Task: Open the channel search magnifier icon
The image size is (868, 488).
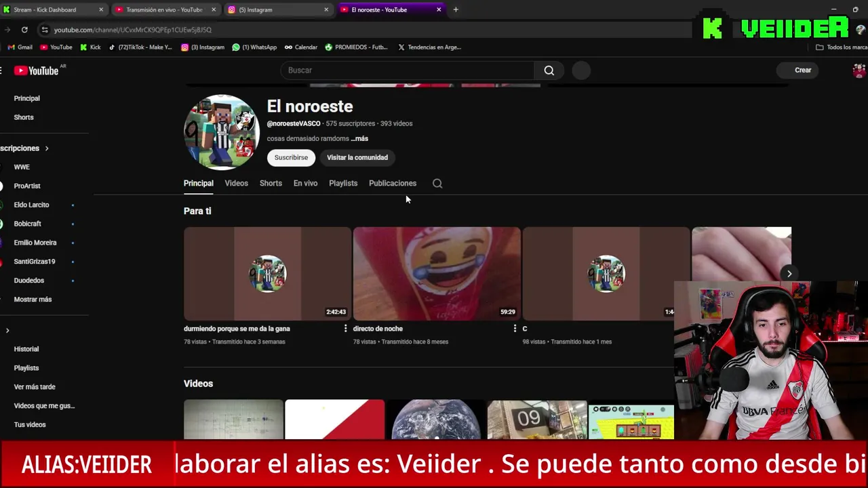Action: (x=437, y=183)
